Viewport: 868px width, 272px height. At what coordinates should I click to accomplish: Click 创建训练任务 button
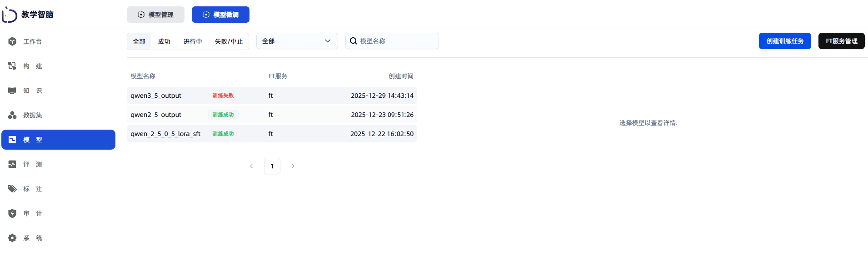click(x=785, y=41)
